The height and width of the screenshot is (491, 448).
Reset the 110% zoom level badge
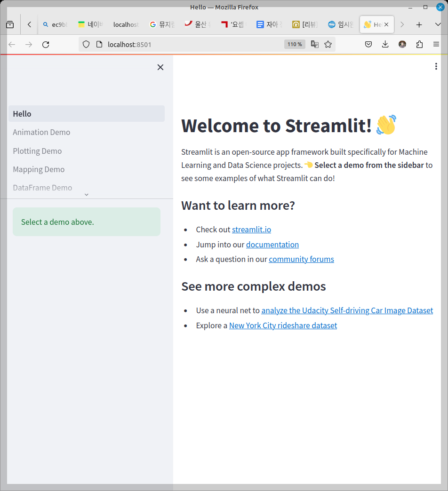295,44
